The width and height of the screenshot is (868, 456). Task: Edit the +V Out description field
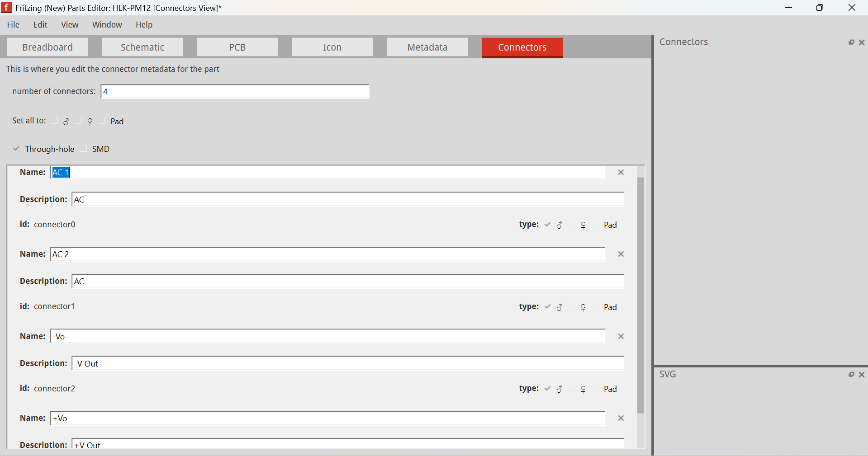[x=348, y=443]
